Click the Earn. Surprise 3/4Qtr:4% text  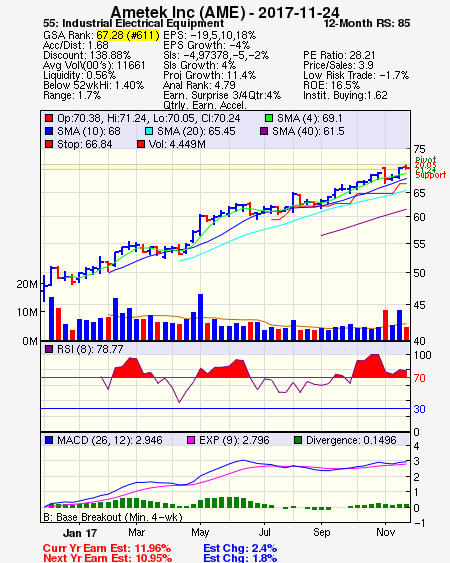point(222,96)
